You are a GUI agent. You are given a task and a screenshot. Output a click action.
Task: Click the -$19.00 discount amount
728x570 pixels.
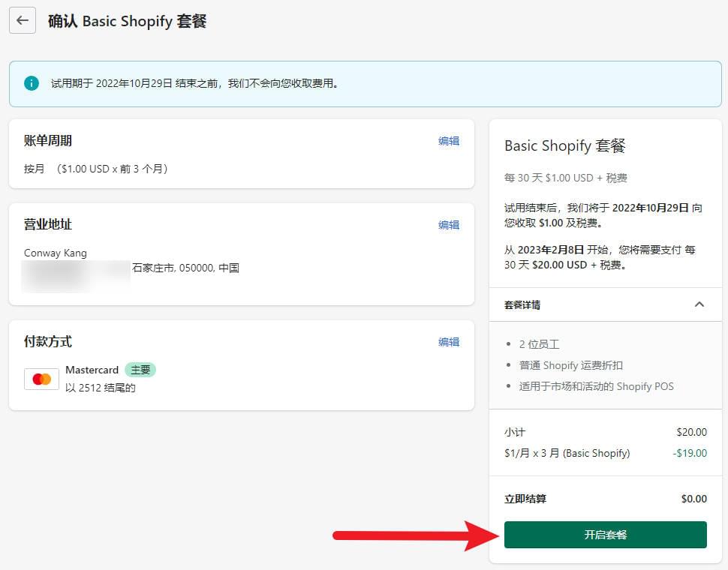coord(690,453)
